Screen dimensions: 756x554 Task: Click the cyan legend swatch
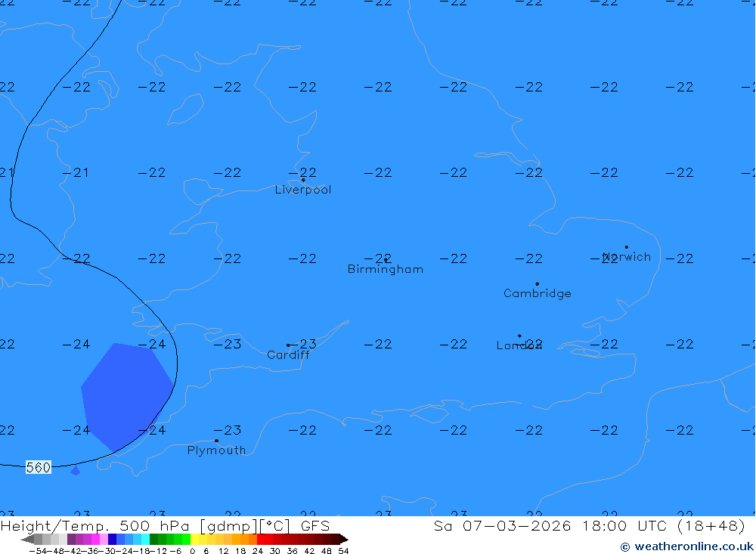145,539
